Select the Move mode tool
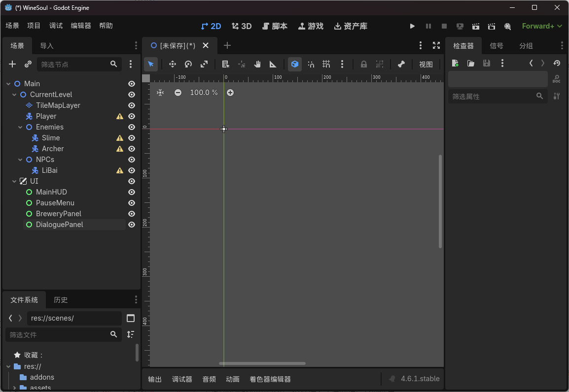The width and height of the screenshot is (569, 392). point(173,64)
